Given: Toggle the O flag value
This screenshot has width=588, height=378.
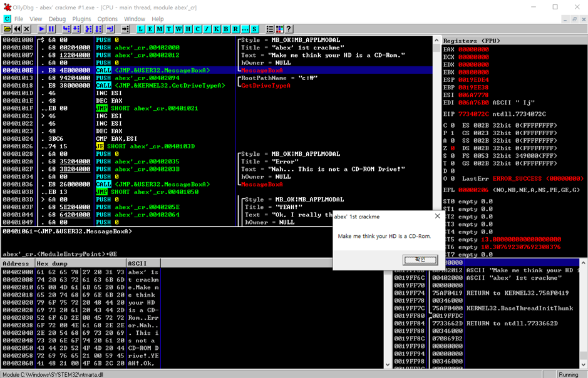Looking at the screenshot, I should click(453, 179).
